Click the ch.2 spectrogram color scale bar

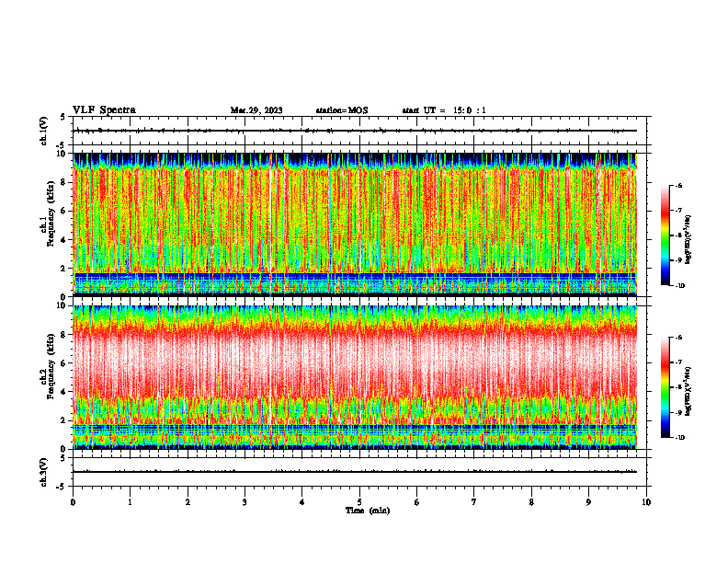[x=665, y=387]
